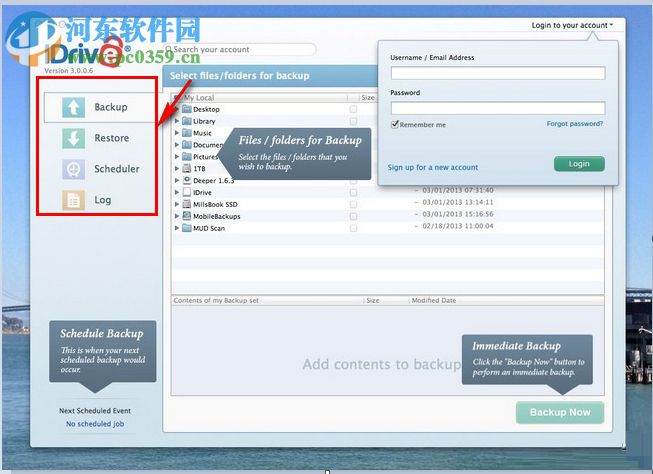Screen dimensions: 653x474
Task: Open the Forgot password? link
Action: 575,124
